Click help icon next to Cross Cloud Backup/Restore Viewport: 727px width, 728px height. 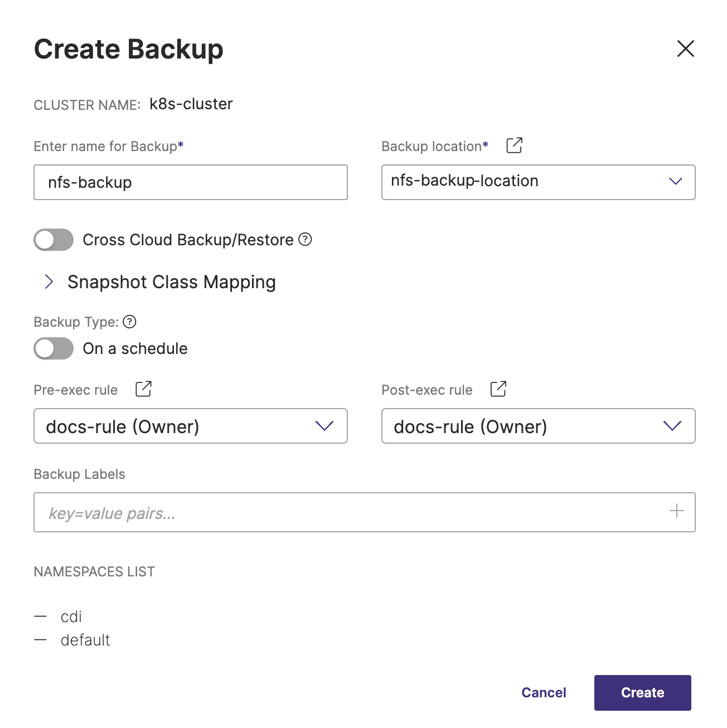point(305,239)
